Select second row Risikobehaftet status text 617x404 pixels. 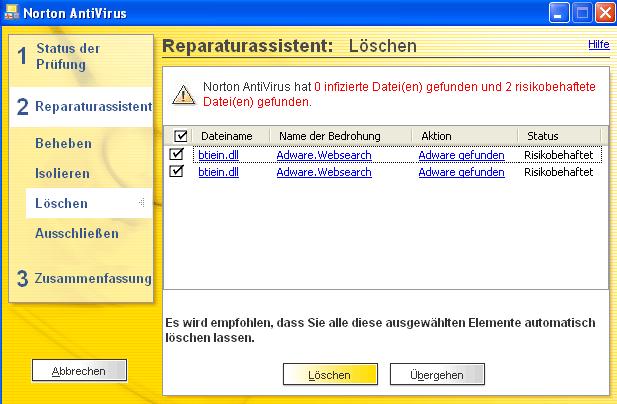(x=558, y=172)
